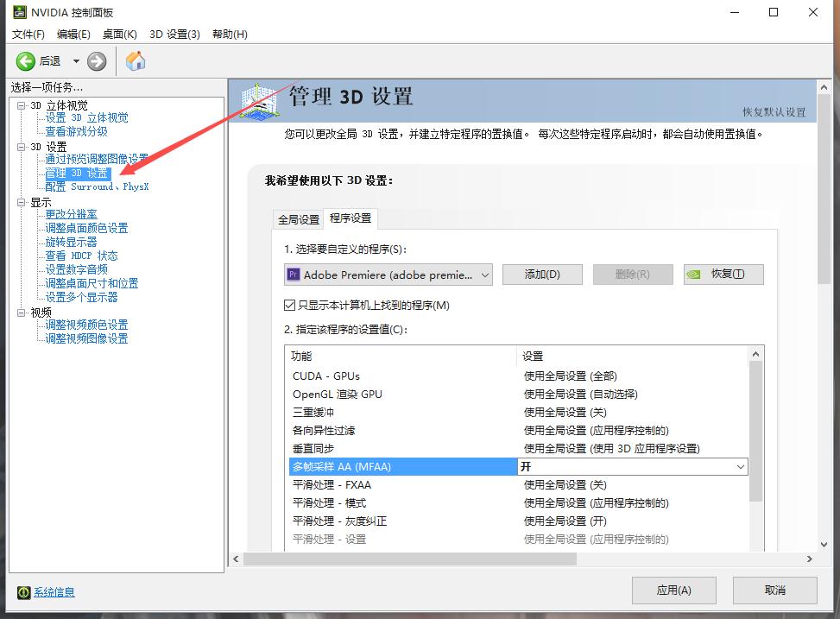Open 编辑(E) menu

(x=74, y=35)
